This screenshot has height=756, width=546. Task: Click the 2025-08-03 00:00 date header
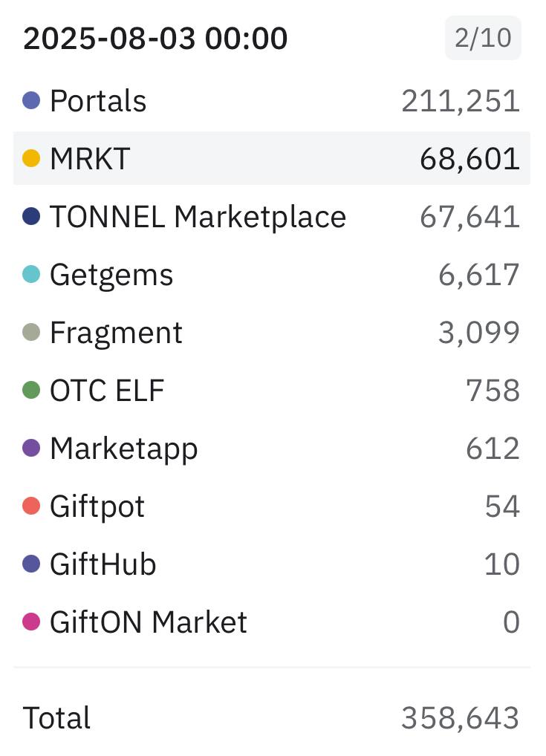point(155,38)
